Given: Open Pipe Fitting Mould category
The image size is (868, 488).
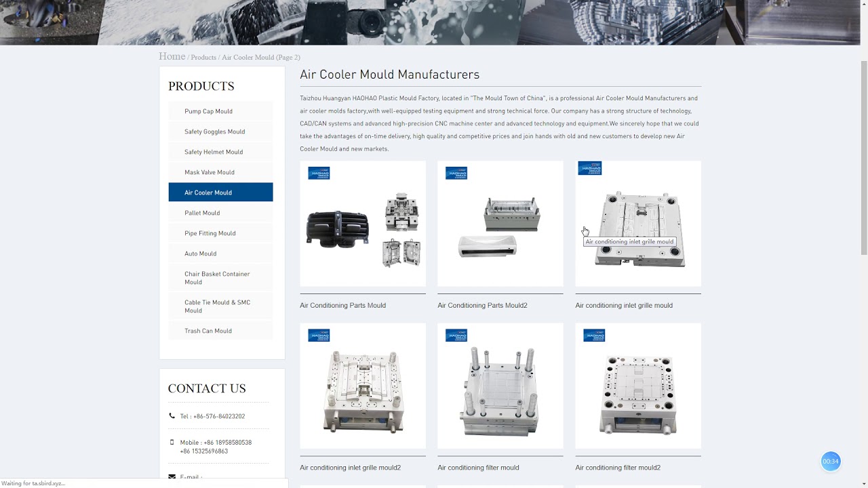Looking at the screenshot, I should pos(220,233).
